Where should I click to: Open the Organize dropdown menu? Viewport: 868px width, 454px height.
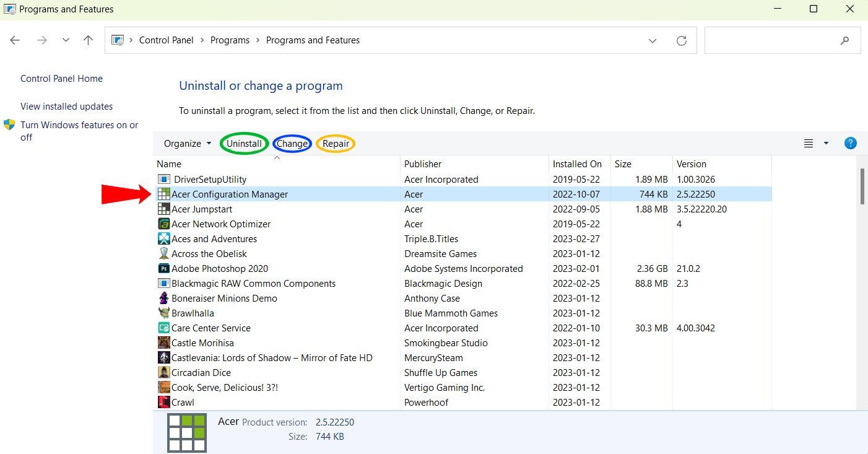click(188, 144)
